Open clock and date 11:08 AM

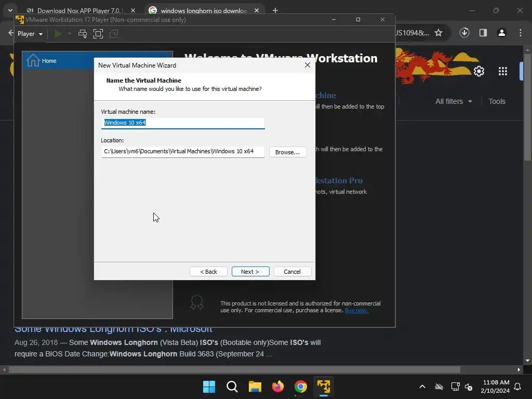point(495,387)
